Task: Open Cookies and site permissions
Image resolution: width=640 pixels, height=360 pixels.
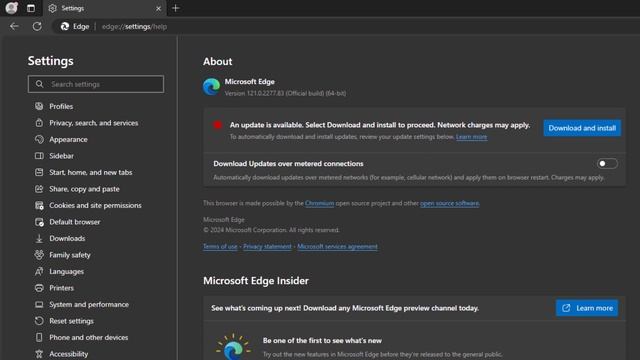Action: click(95, 205)
